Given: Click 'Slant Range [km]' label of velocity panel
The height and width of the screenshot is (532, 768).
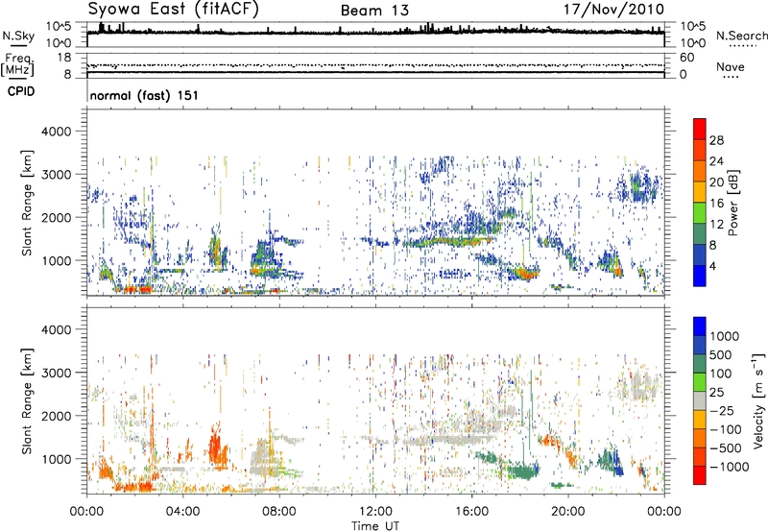Looking at the screenshot, I should (x=27, y=400).
